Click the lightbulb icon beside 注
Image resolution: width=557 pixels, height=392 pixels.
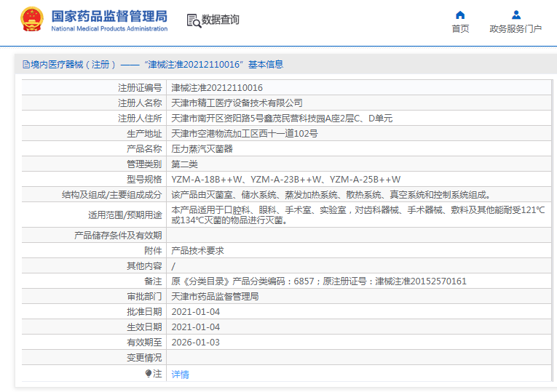click(149, 373)
